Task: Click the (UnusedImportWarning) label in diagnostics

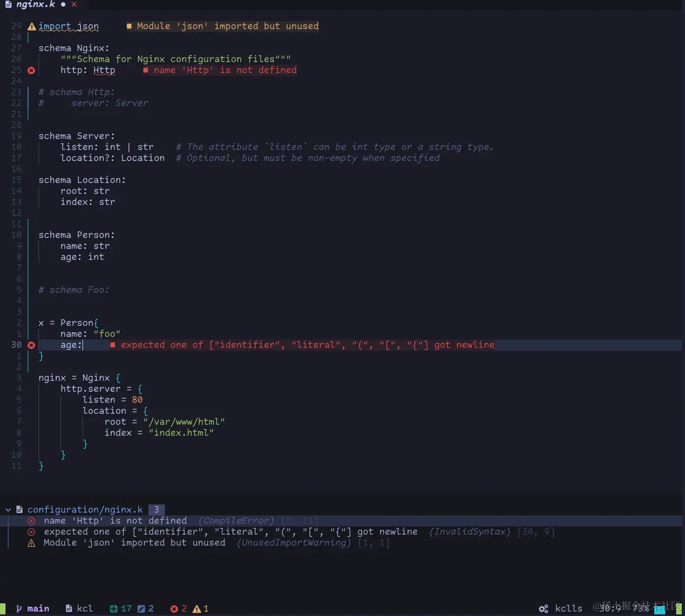Action: point(294,543)
